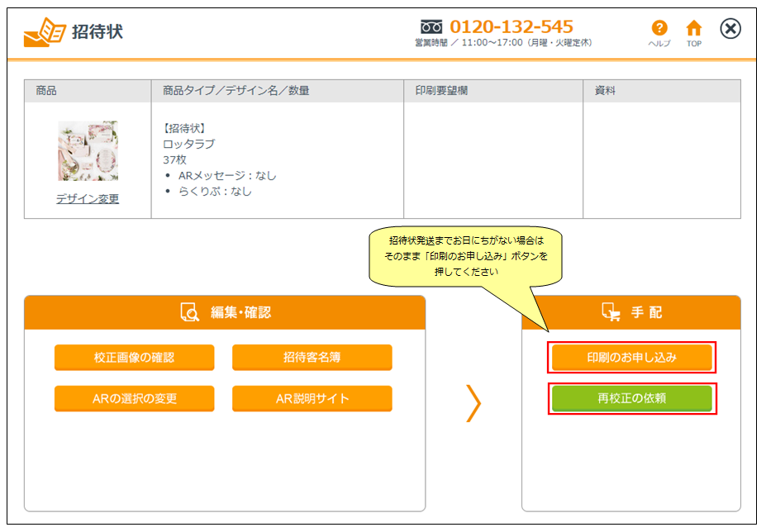Click the ロッタラブ product thumbnail image

(x=88, y=151)
